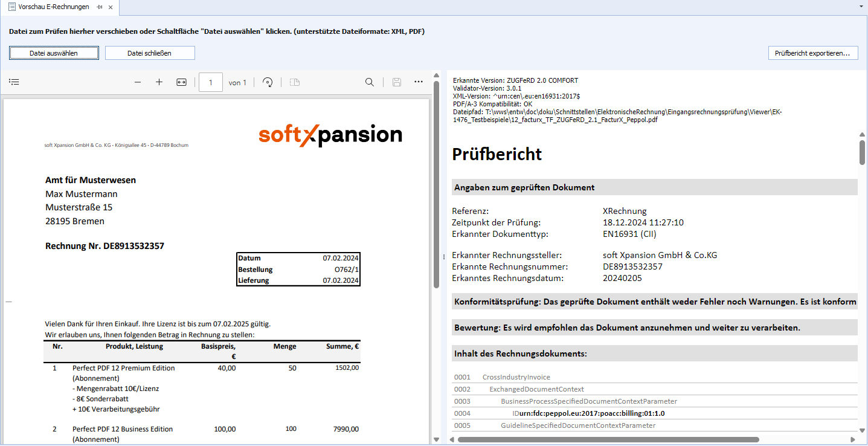
Task: Pin the Vorschau E-Rechnungen tab
Action: click(100, 7)
